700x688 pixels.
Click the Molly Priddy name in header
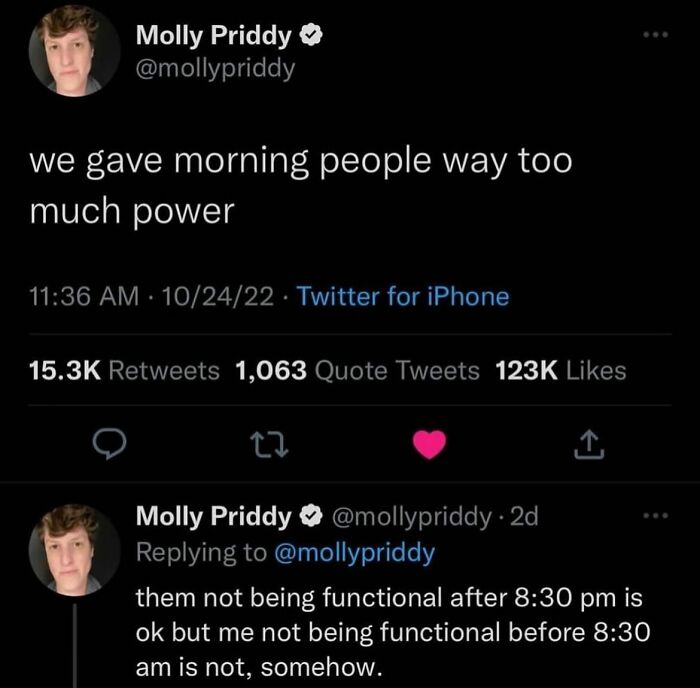[x=213, y=37]
